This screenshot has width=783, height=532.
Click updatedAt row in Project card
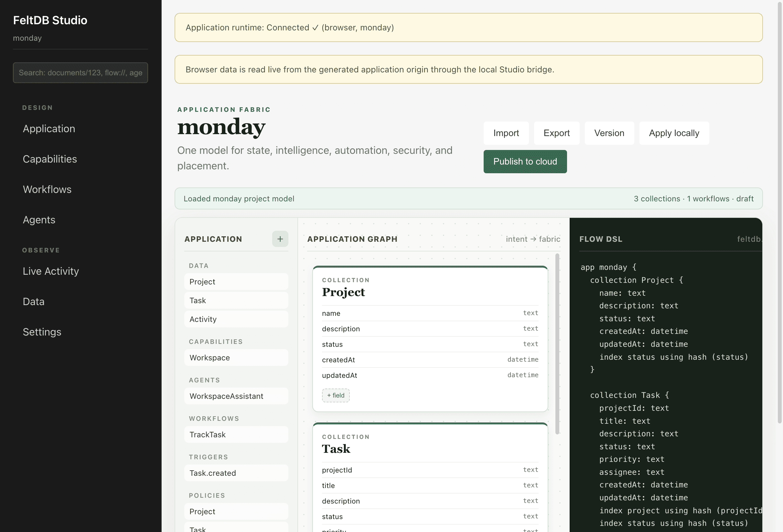[x=430, y=375]
